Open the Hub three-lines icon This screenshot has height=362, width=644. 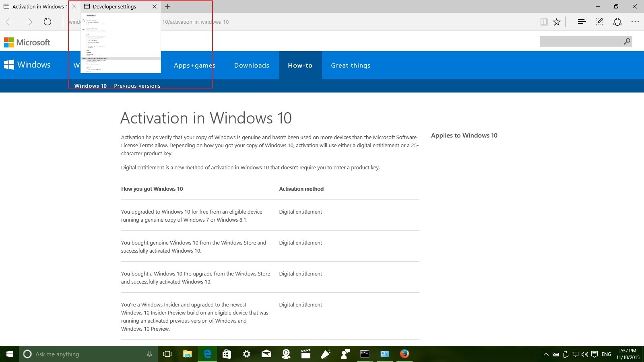click(x=582, y=22)
